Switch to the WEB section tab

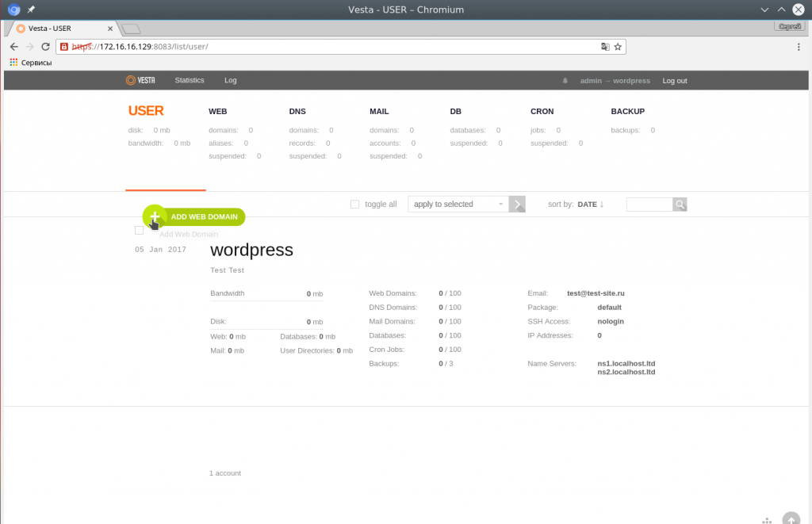[x=218, y=112]
